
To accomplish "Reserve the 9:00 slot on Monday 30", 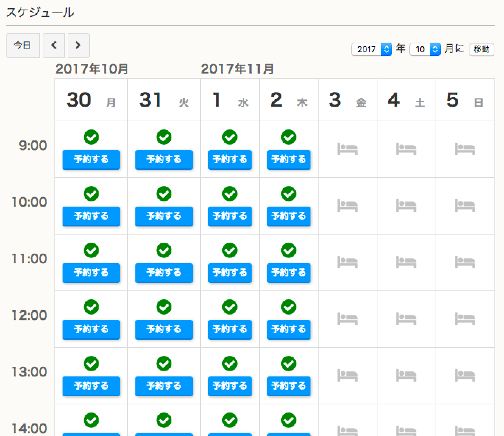I will [x=91, y=160].
